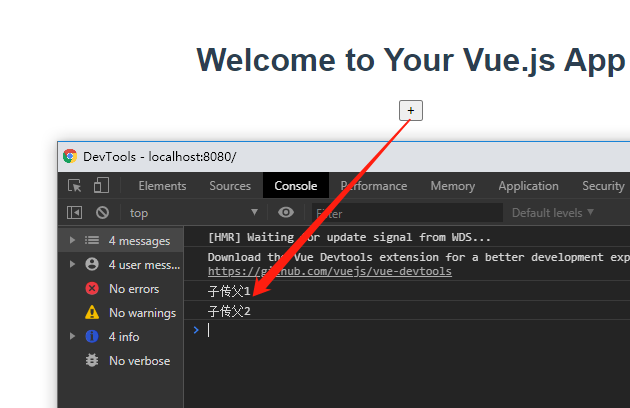The height and width of the screenshot is (408, 630).
Task: Clear the console output
Action: click(x=102, y=212)
